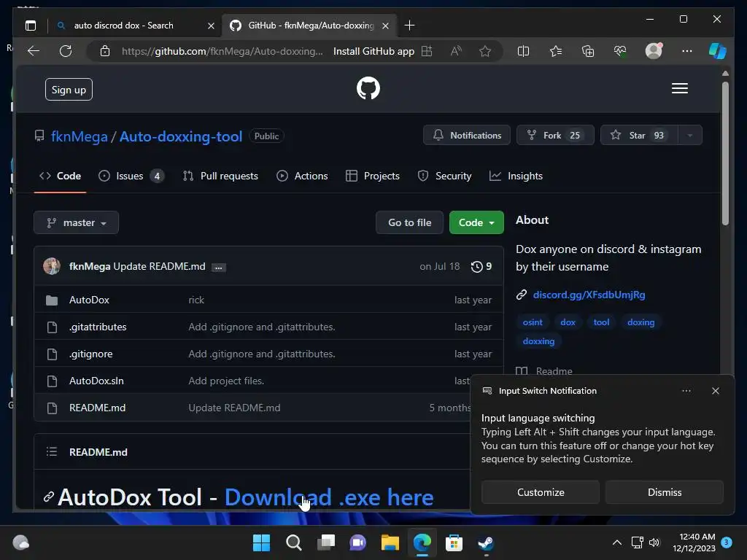Open the Insights tab
Screen dimensions: 747x560
[516, 176]
